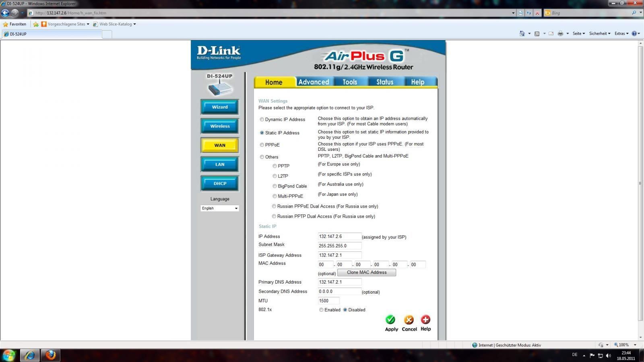
Task: Select Russian PPTP Dual Access option
Action: tap(274, 216)
